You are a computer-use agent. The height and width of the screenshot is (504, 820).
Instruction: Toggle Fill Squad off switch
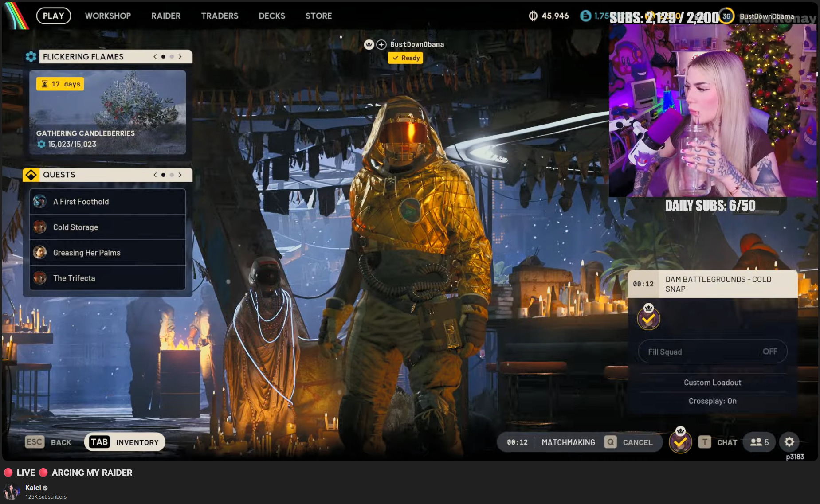click(x=713, y=352)
